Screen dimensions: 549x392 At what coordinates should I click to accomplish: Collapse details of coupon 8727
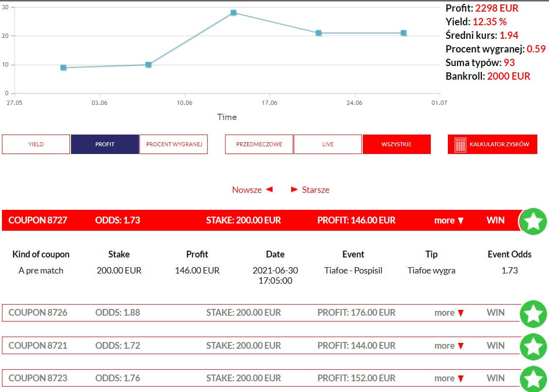[x=449, y=221]
